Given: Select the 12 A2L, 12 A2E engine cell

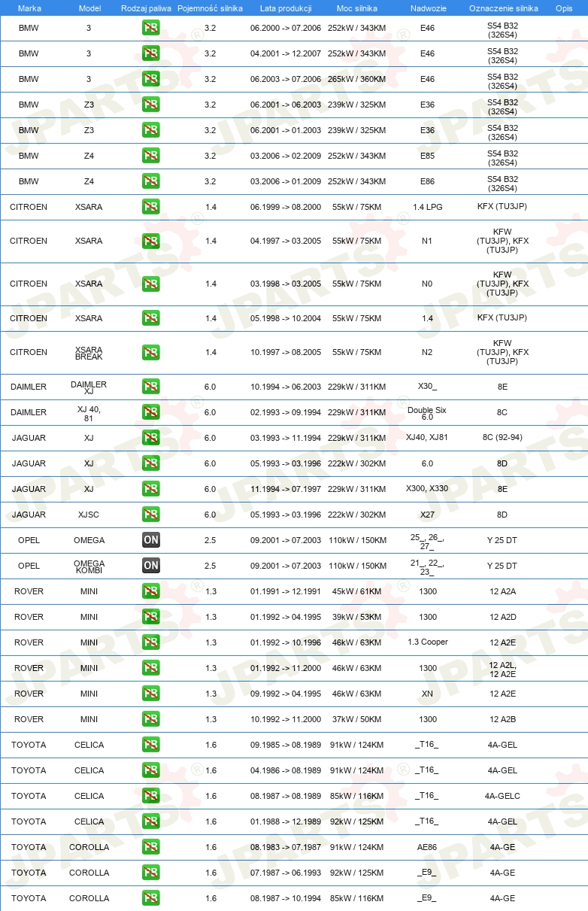Looking at the screenshot, I should pyautogui.click(x=502, y=670).
